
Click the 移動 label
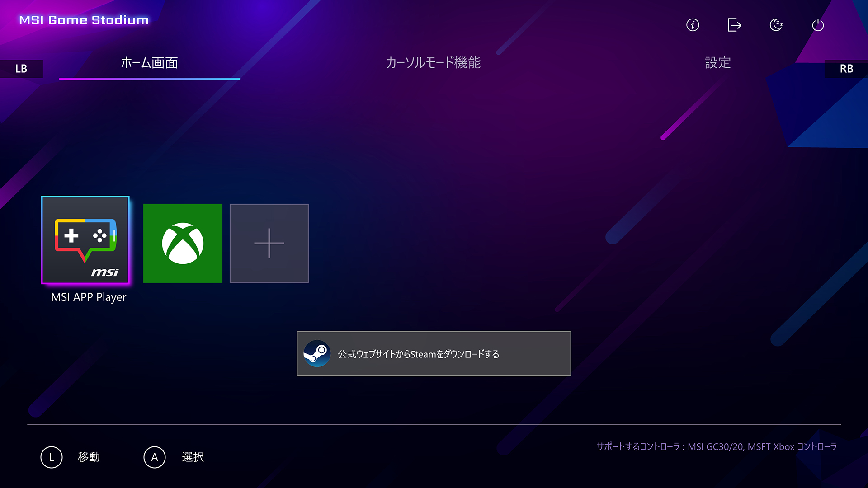[x=89, y=457]
